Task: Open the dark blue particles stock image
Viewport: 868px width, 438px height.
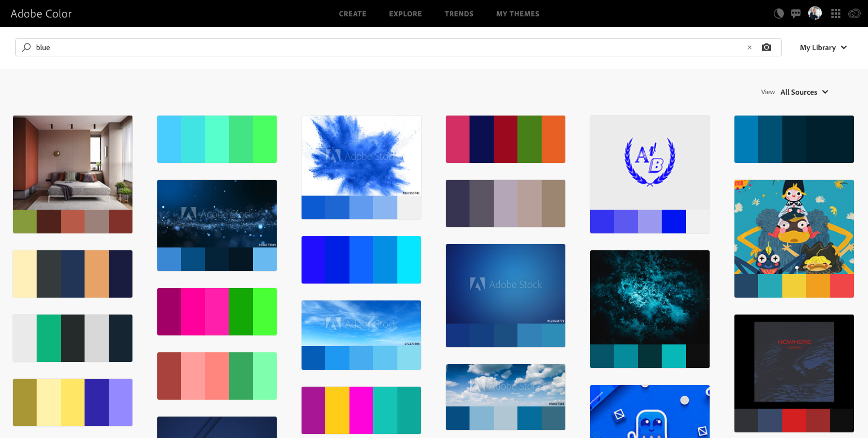Action: 217,214
